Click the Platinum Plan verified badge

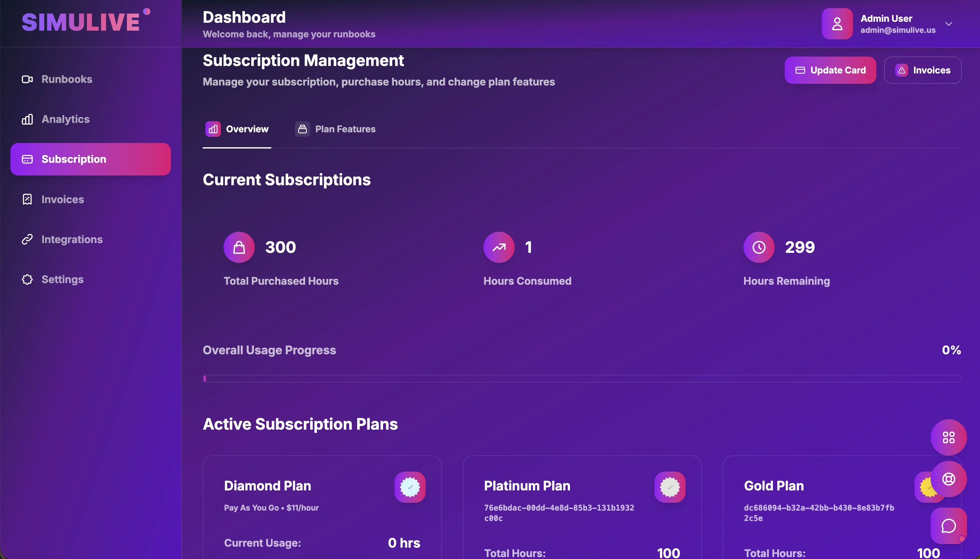click(669, 487)
